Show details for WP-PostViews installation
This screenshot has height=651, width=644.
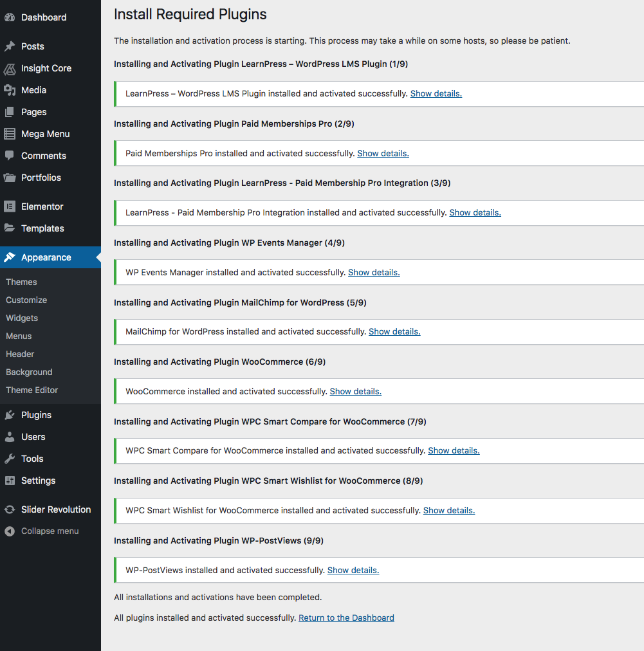[x=353, y=570]
